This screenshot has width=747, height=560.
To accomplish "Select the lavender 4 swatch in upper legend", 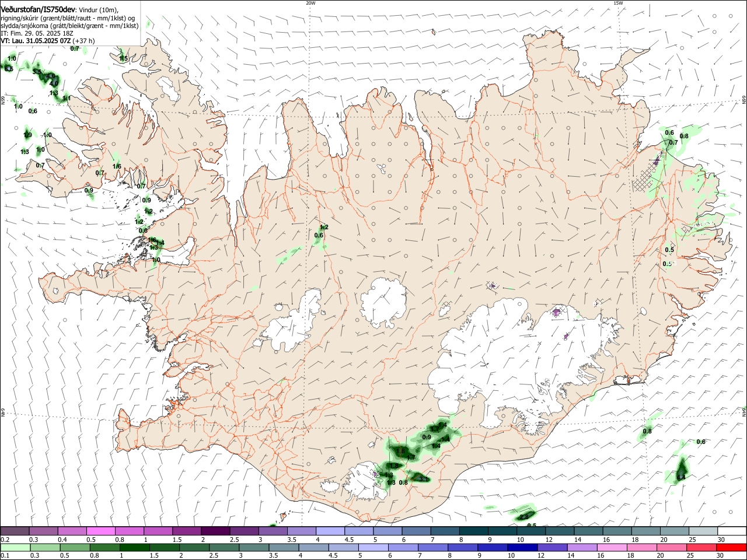I will (x=330, y=531).
